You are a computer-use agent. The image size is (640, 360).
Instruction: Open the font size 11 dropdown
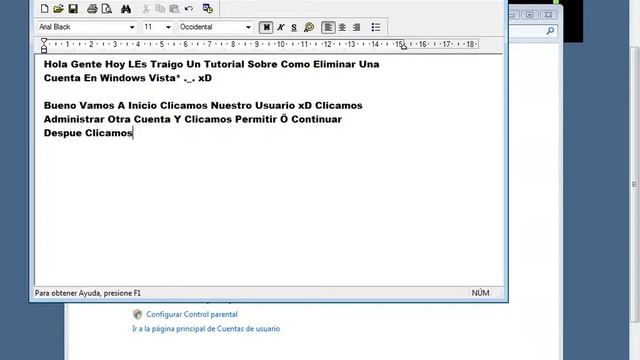(168, 27)
